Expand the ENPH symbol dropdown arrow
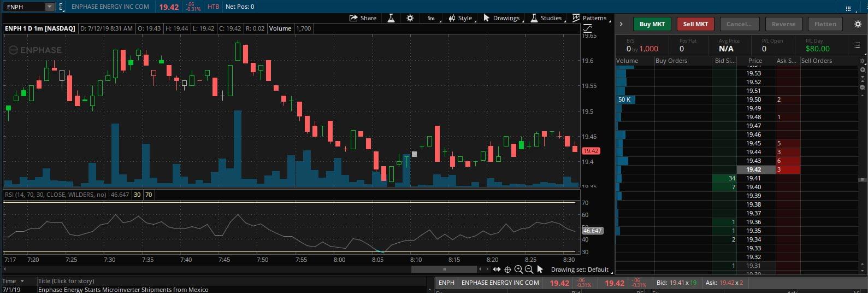868x293 pixels. (49, 7)
